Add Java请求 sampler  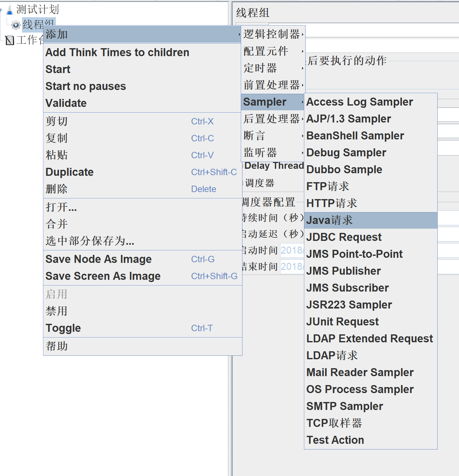tap(371, 220)
